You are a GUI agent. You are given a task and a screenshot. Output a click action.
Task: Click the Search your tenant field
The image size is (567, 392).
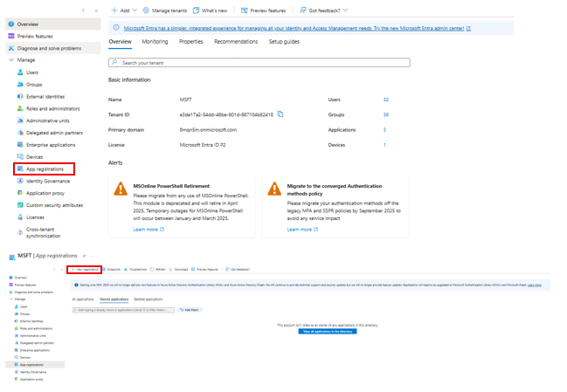click(259, 63)
